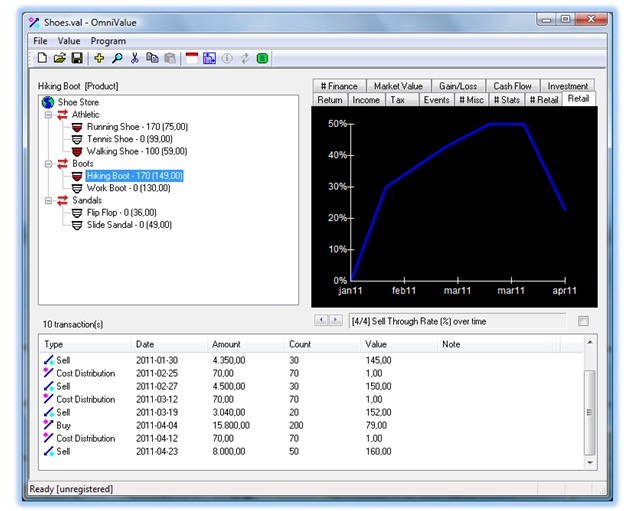628x511 pixels.
Task: Select the Sell row dated 2011-04-23
Action: pyautogui.click(x=311, y=451)
